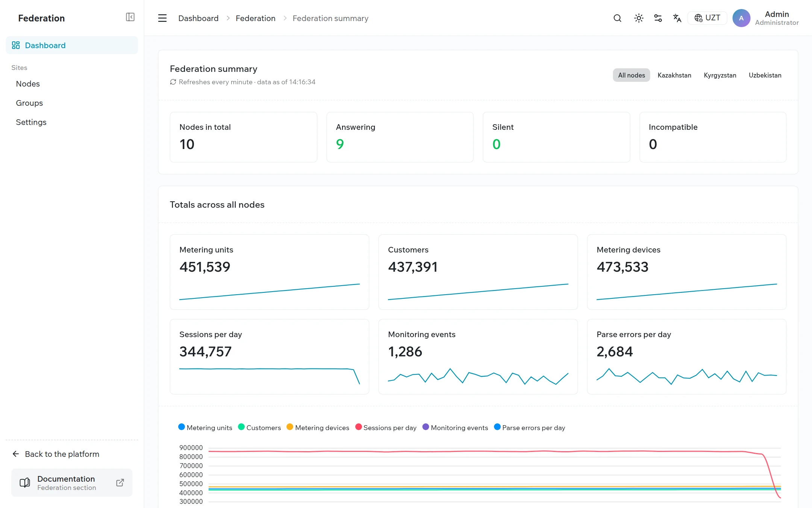
Task: Click the Nodes in total card
Action: coord(244,137)
